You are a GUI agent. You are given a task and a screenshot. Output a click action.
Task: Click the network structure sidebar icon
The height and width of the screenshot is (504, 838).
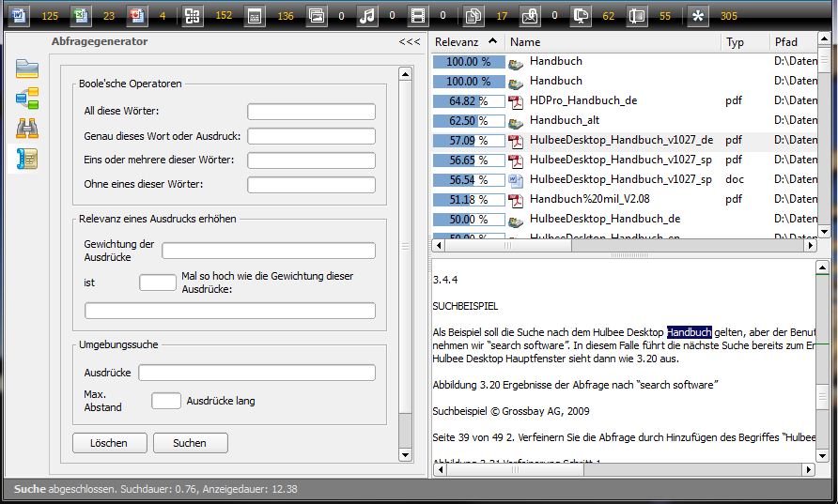click(x=27, y=98)
